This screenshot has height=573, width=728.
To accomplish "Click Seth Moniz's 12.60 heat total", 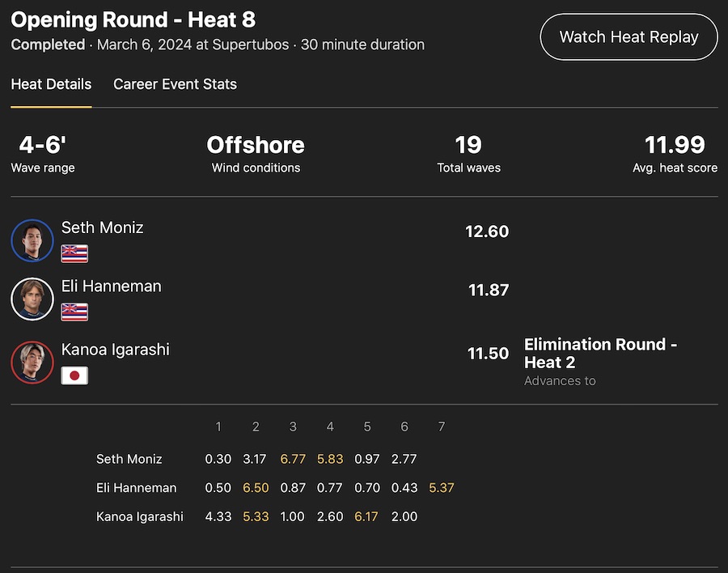I will 487,231.
